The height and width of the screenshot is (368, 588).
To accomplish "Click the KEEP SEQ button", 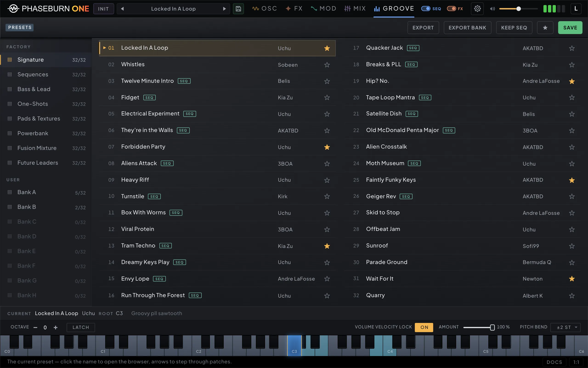I will (x=514, y=28).
